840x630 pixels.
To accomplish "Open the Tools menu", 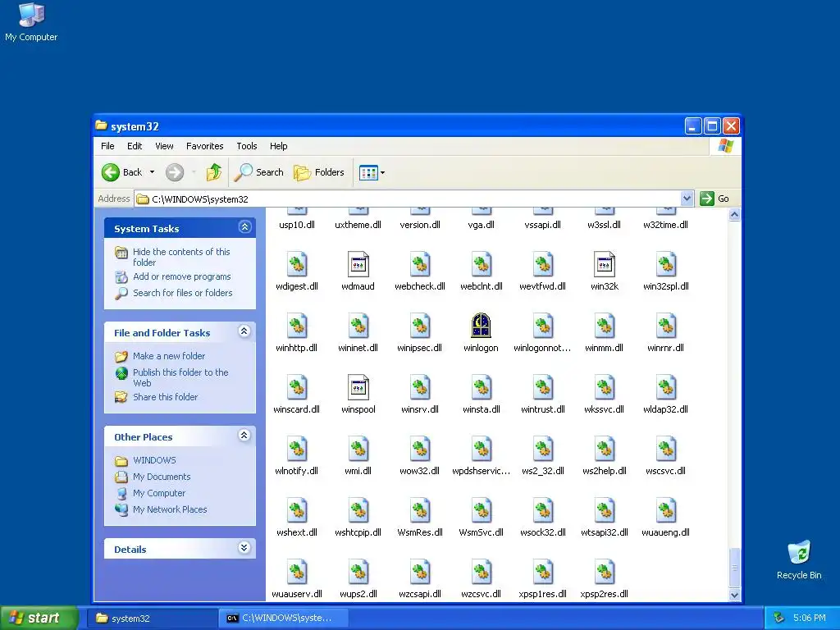I will (246, 146).
